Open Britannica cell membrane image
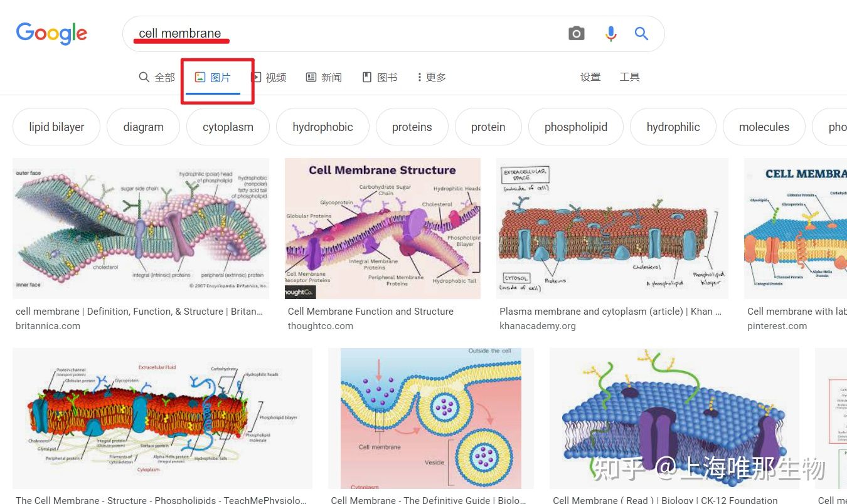The height and width of the screenshot is (504, 847). coord(141,228)
